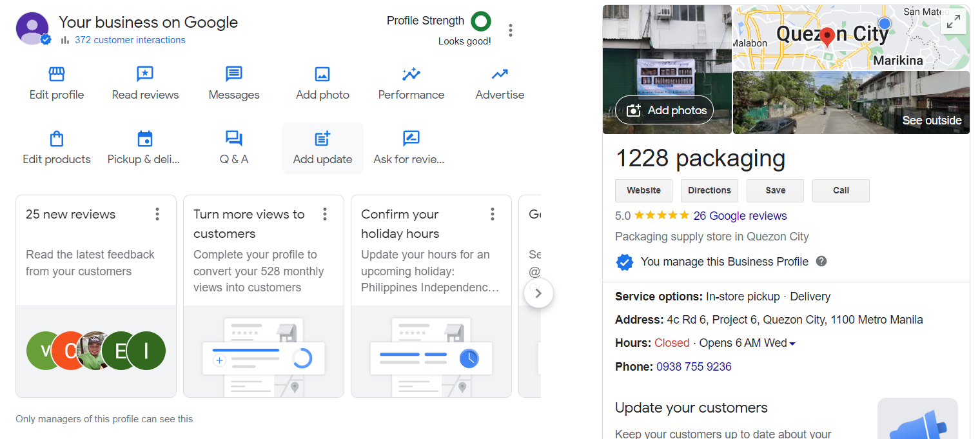The image size is (980, 439).
Task: Open 372 customer interactions link
Action: click(130, 40)
